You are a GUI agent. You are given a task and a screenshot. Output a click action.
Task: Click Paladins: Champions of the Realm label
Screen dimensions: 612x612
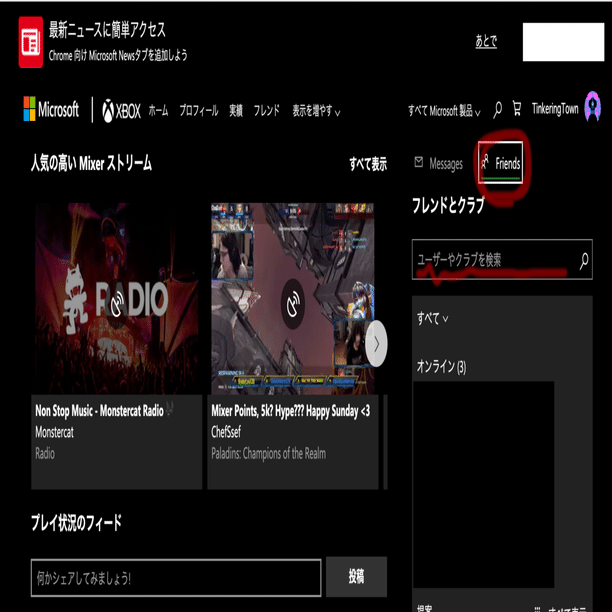[x=269, y=454]
